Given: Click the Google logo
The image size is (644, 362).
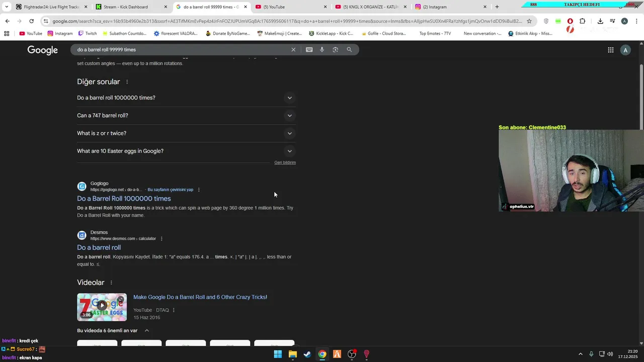Looking at the screenshot, I should [x=43, y=50].
